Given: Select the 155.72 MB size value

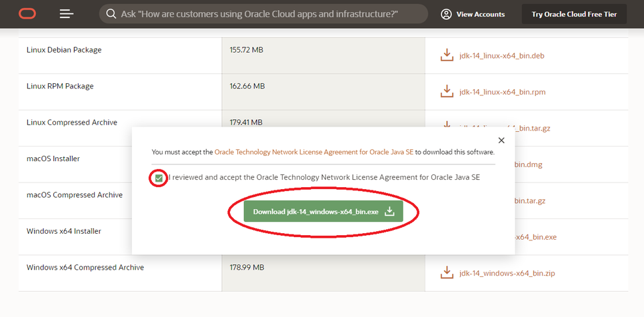Looking at the screenshot, I should tap(247, 50).
